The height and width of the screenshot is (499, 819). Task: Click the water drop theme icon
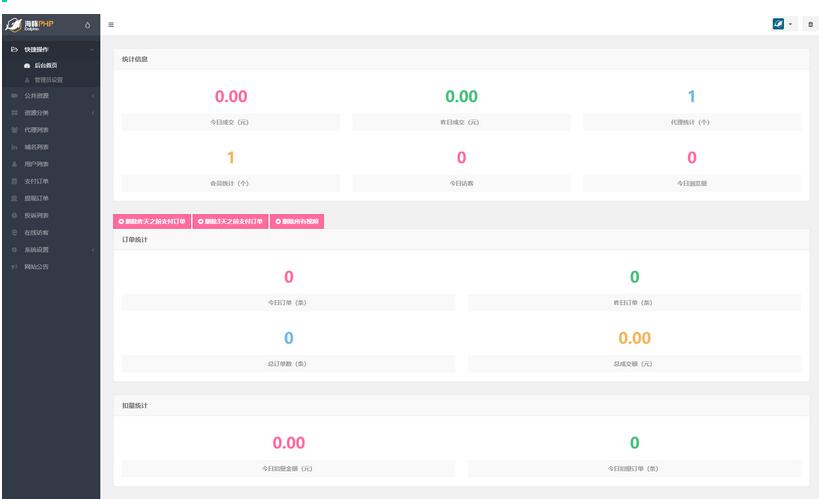point(88,25)
